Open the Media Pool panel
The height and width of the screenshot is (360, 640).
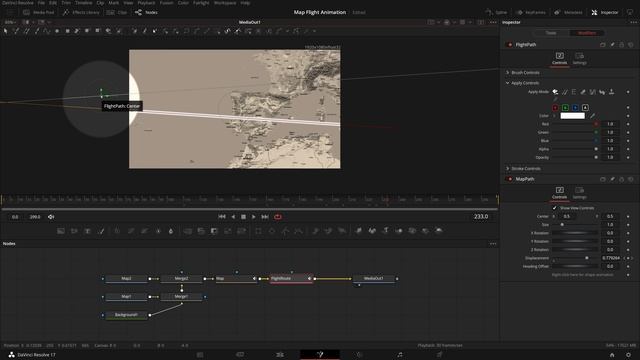(39, 12)
